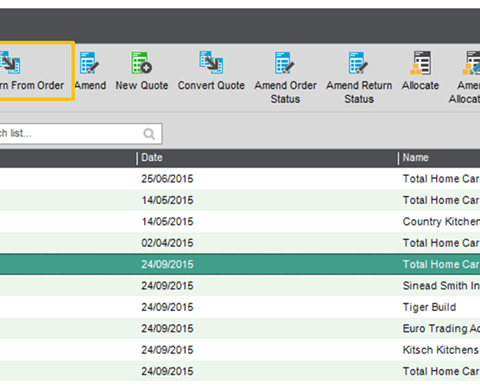Sort by the Date column header
The height and width of the screenshot is (389, 480).
[x=152, y=157]
